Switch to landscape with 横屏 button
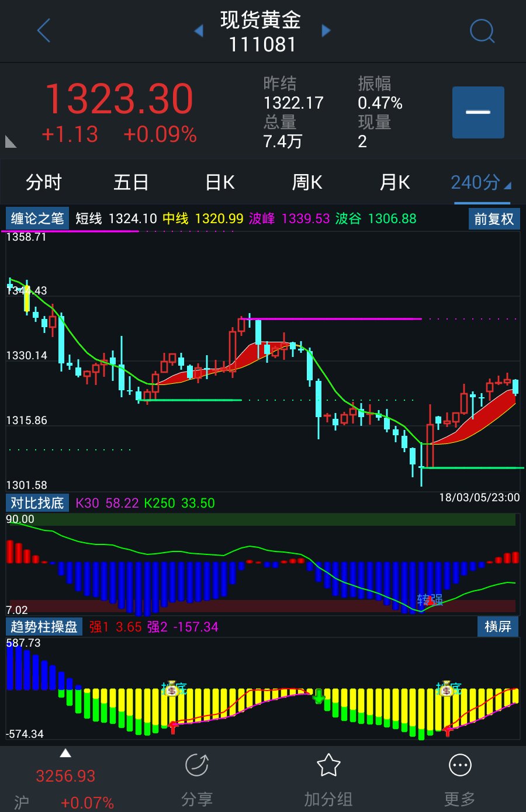 point(498,627)
